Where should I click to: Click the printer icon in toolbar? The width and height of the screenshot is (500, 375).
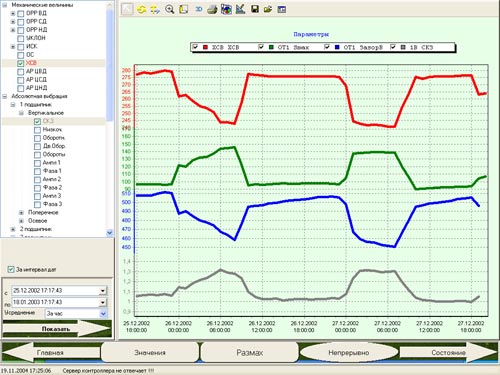tap(212, 9)
